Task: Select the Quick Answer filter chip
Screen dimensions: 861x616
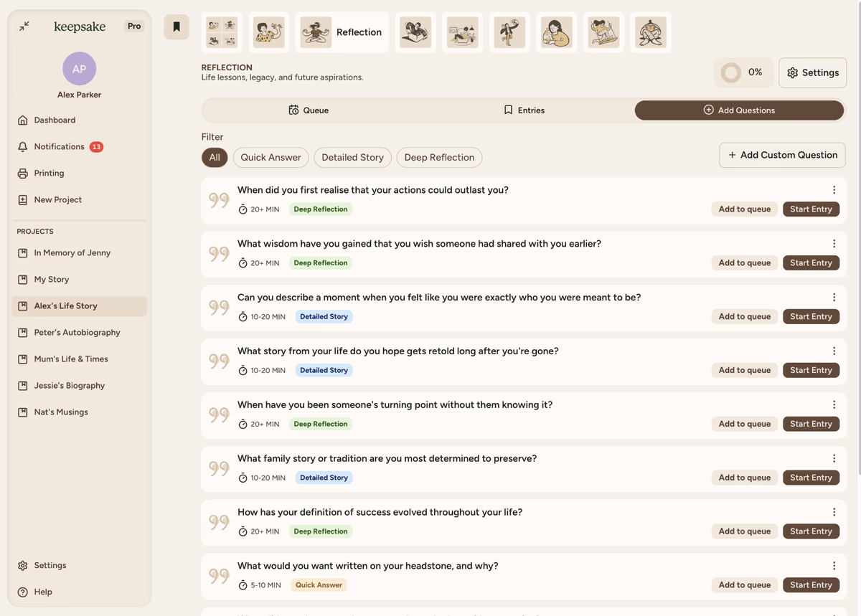Action: 270,157
